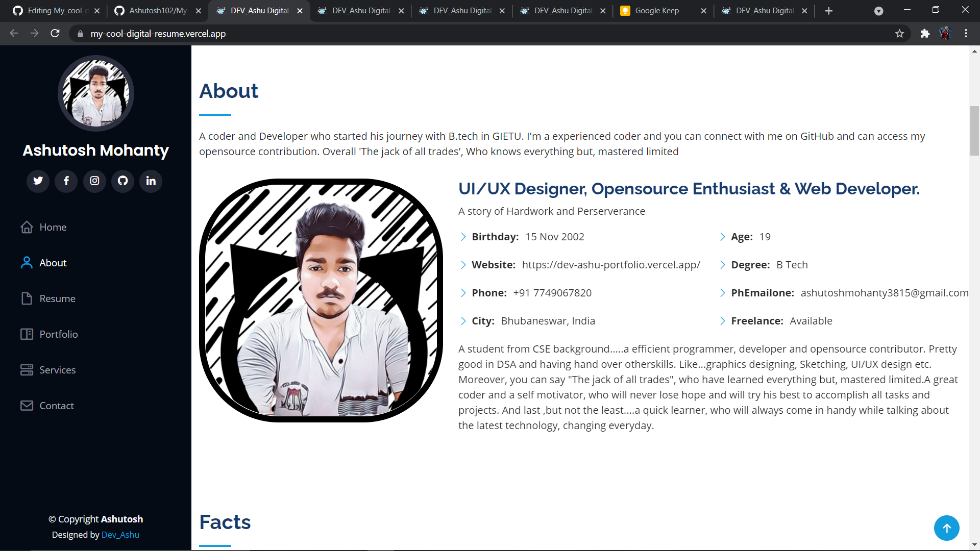Screen dimensions: 980x551
Task: Click the chevron beside Freelance status
Action: [723, 321]
